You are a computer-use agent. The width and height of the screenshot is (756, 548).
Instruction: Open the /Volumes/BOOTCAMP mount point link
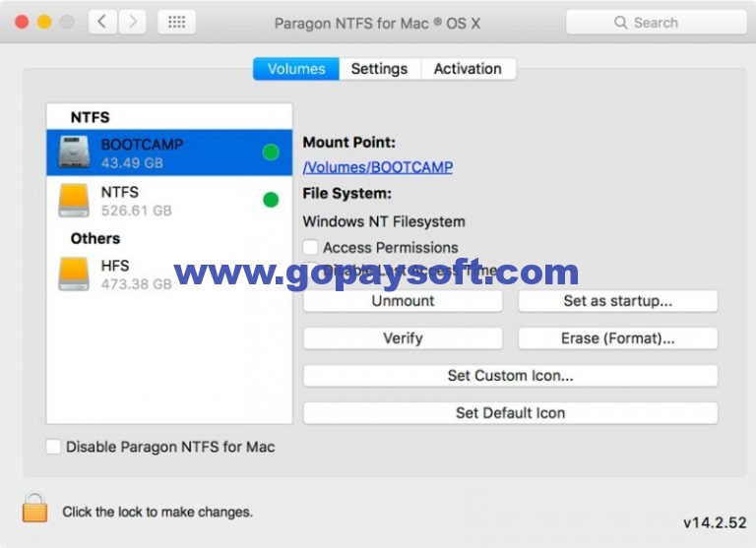pos(378,167)
